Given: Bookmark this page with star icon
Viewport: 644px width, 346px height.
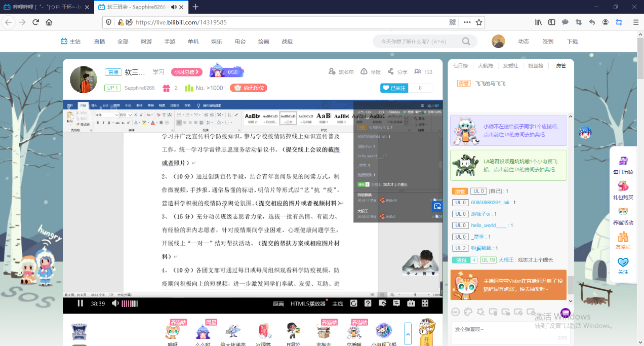Looking at the screenshot, I should click(x=479, y=22).
